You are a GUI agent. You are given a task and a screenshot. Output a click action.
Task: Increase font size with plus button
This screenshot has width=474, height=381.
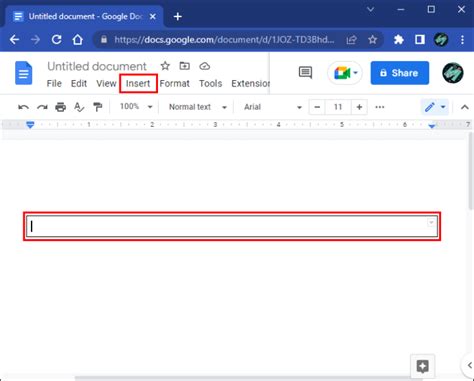tap(359, 107)
